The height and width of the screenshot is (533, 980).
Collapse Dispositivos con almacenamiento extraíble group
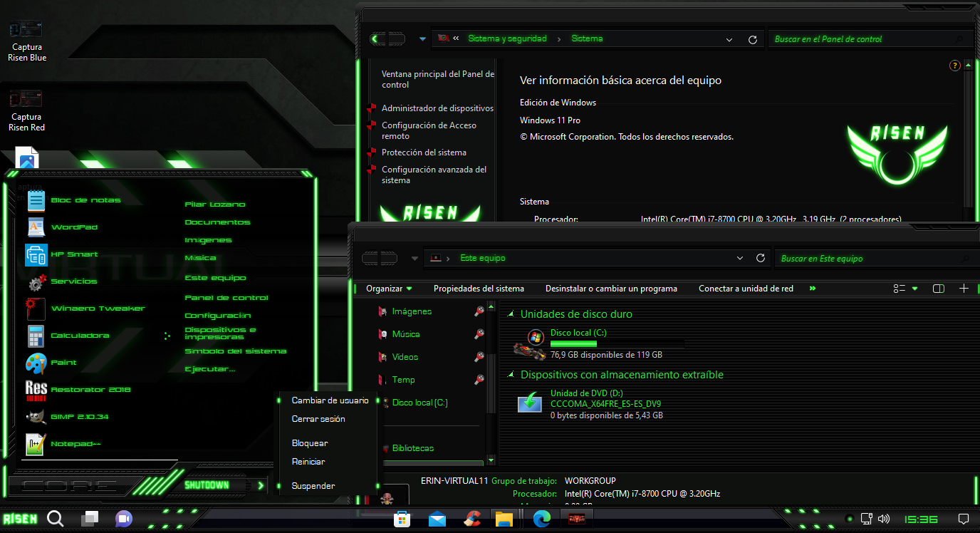click(511, 375)
